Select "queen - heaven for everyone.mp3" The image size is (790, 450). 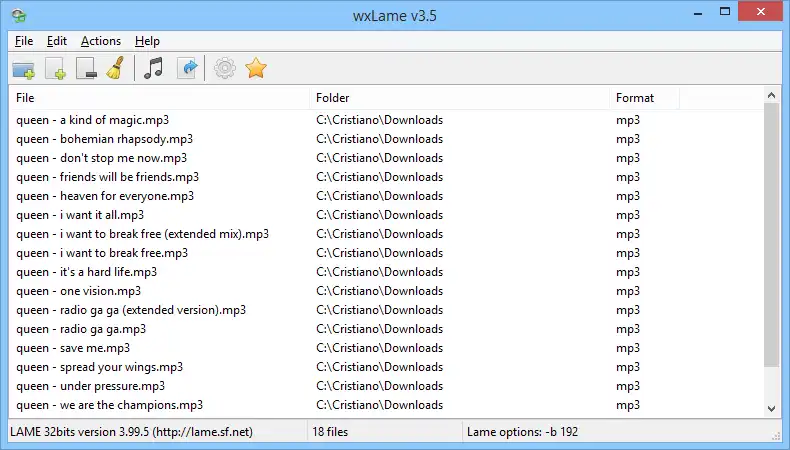coord(105,196)
